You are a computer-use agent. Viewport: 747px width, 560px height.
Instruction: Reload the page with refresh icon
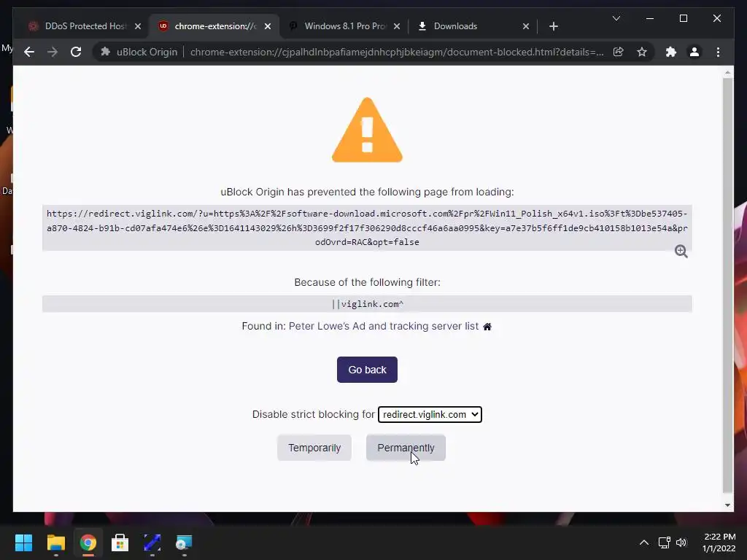click(76, 52)
